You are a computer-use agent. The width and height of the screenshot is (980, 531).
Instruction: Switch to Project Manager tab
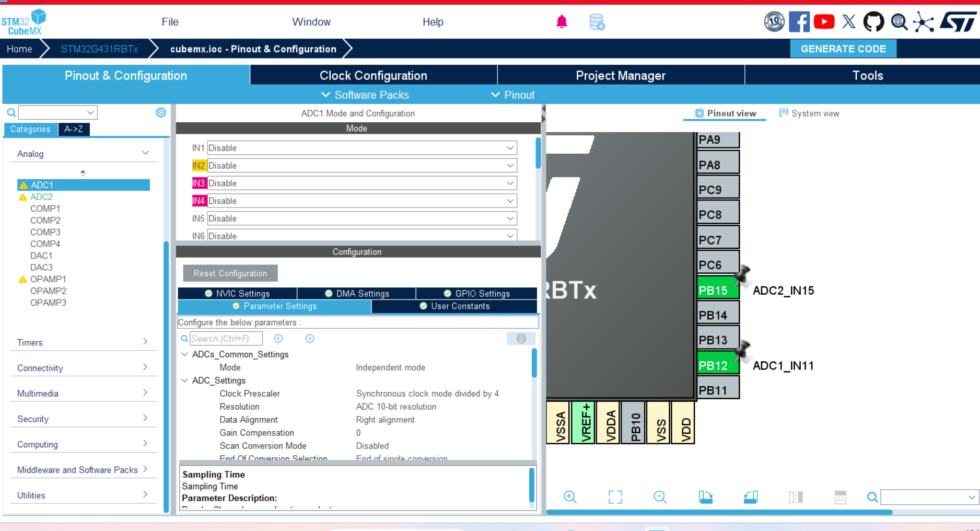621,75
